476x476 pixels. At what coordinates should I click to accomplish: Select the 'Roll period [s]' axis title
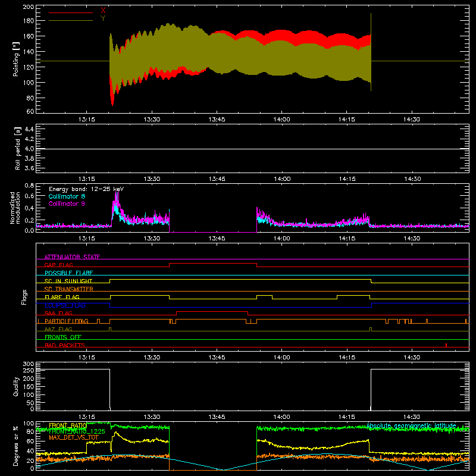pos(18,148)
